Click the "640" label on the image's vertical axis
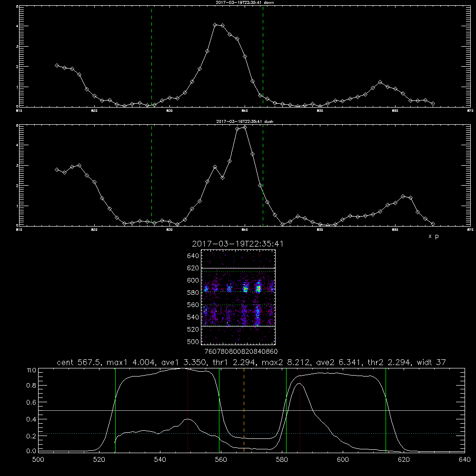Screen dimensions: 476x476 193,256
